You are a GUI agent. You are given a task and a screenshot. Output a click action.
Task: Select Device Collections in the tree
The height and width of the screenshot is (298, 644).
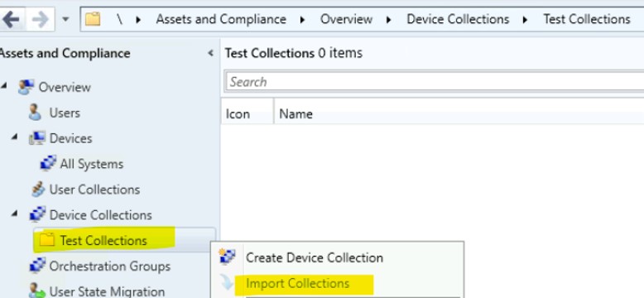coord(101,214)
